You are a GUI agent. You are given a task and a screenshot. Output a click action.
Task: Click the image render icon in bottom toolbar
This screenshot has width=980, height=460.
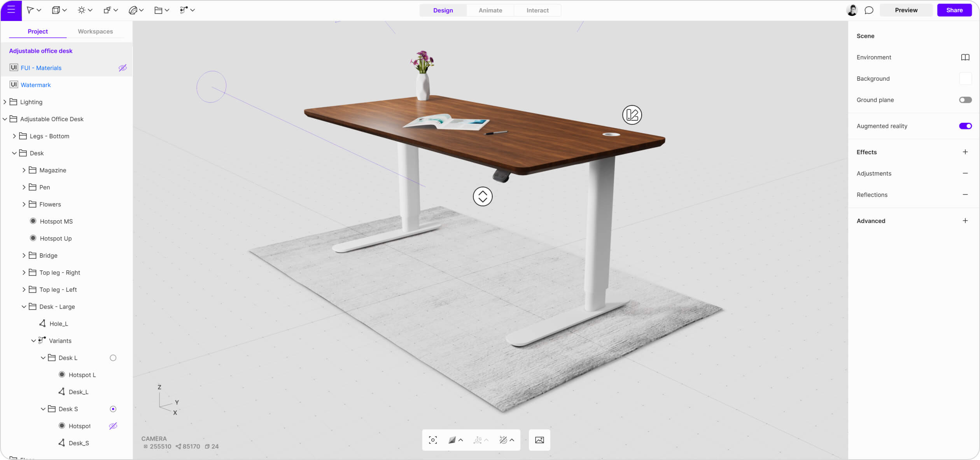(539, 440)
